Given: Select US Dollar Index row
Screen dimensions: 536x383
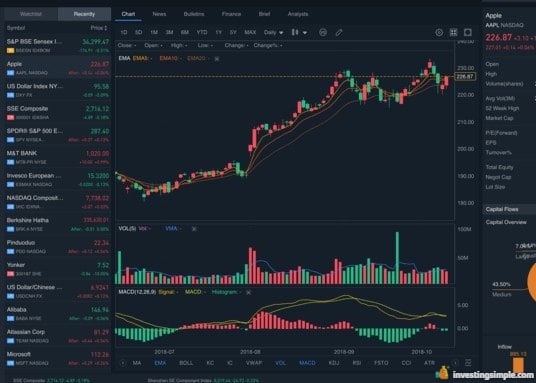Looking at the screenshot, I should [57, 90].
